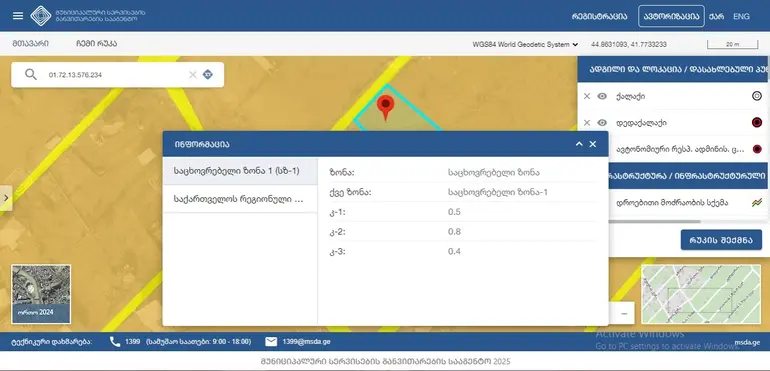Click the კ-2 value 0.8
Viewport: 770px width, 371px height.
pyautogui.click(x=454, y=231)
